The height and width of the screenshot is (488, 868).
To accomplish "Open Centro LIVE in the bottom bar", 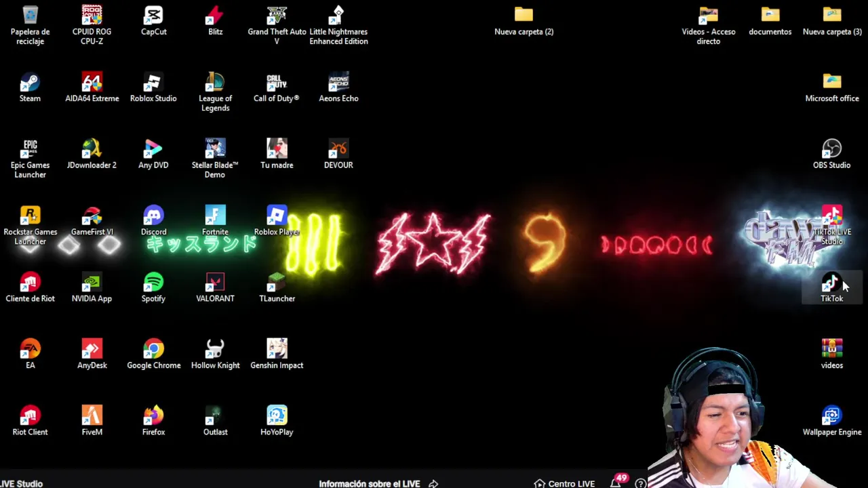I will [564, 483].
